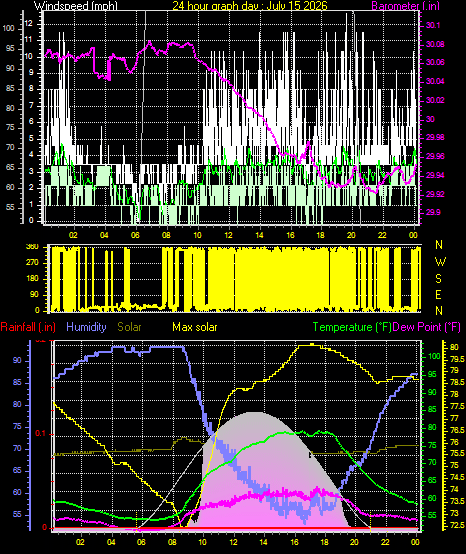Screen dimensions: 466x554
Task: Click the 0.1 rainfall scale tick
Action: click(41, 434)
